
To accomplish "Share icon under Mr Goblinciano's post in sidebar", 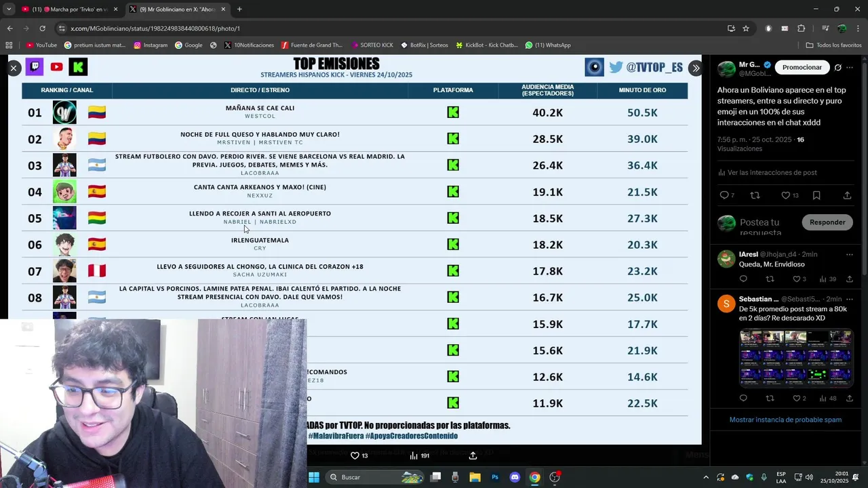I will 847,195.
